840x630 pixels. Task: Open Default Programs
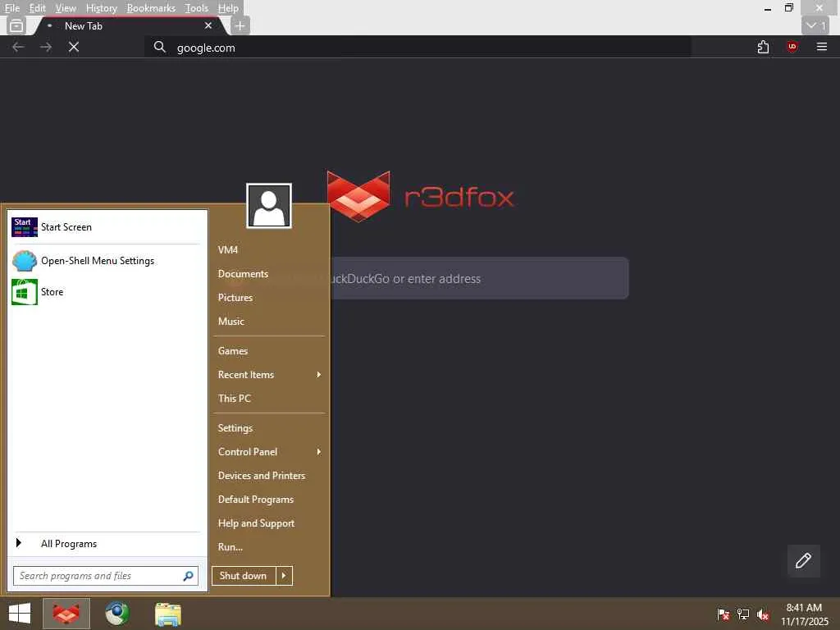click(269, 500)
